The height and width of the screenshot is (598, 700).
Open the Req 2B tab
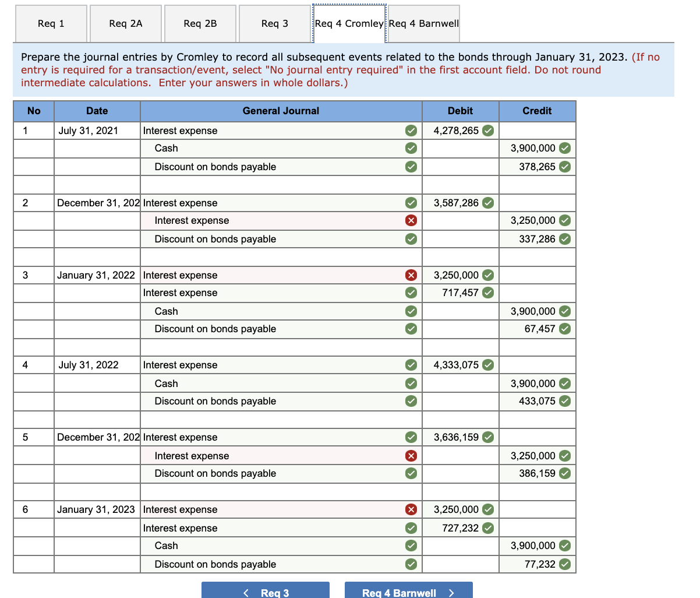coord(200,23)
